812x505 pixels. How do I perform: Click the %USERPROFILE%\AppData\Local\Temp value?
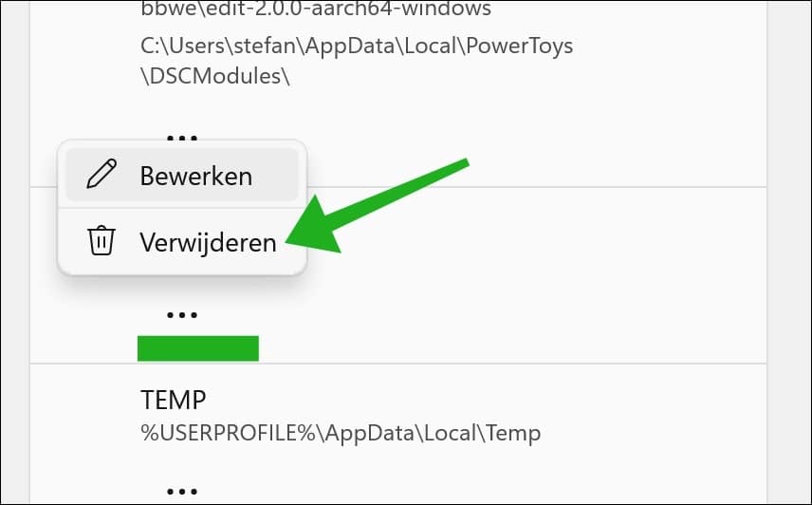coord(341,433)
